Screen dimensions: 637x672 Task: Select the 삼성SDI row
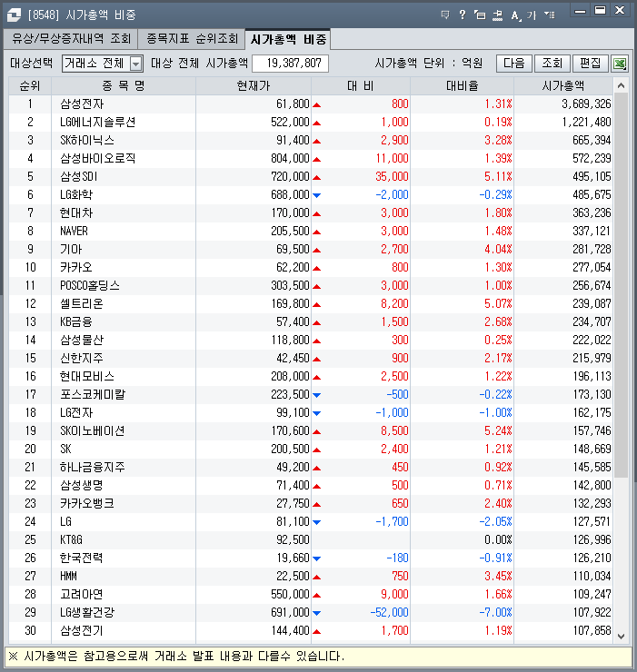tap(311, 176)
